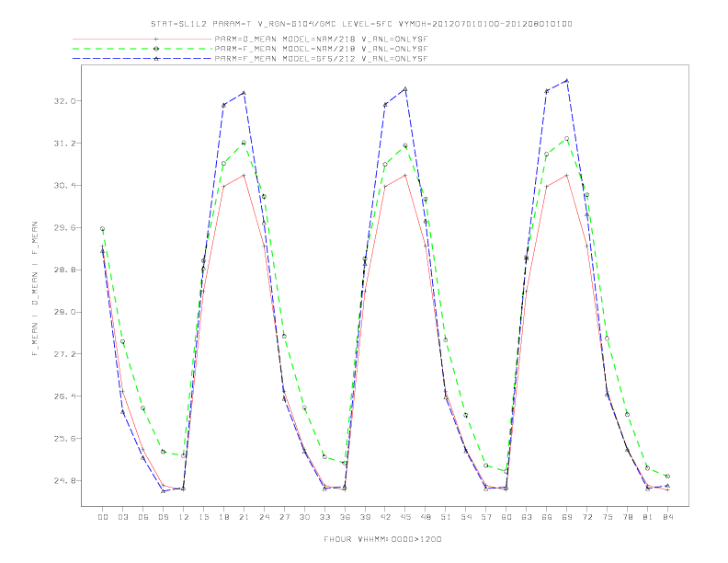Image resolution: width=728 pixels, height=563 pixels.
Task: Click the green NAM circle marker at hour 84
Action: (x=667, y=477)
